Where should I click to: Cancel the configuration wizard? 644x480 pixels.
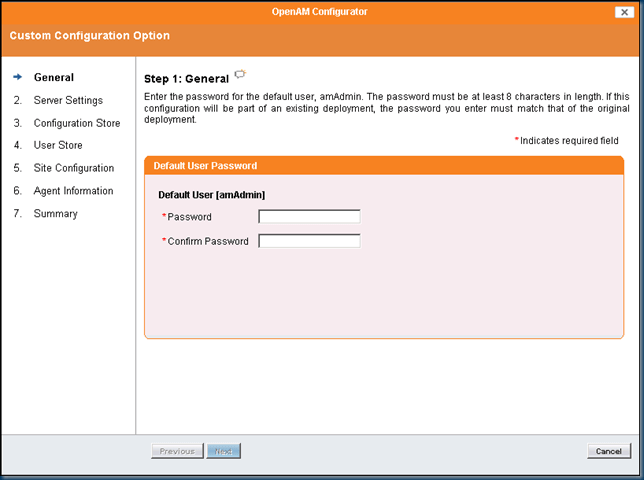(608, 451)
